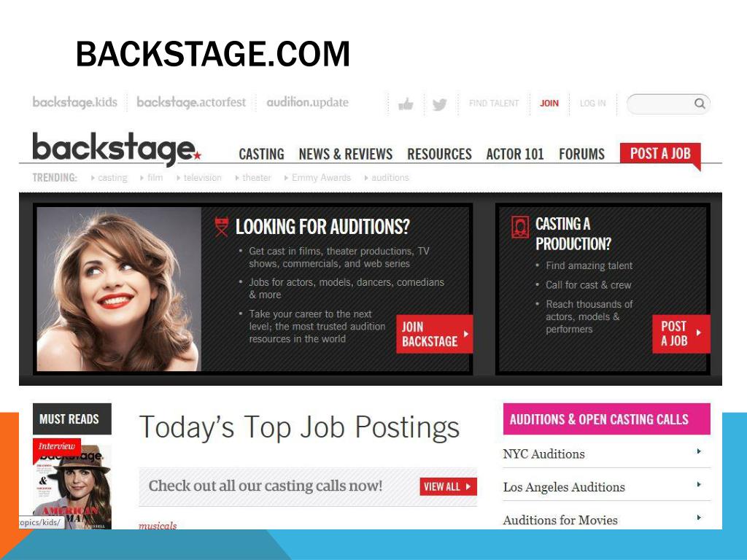The image size is (747, 560).
Task: Open the NEWS & REVIEWS menu
Action: pos(345,155)
